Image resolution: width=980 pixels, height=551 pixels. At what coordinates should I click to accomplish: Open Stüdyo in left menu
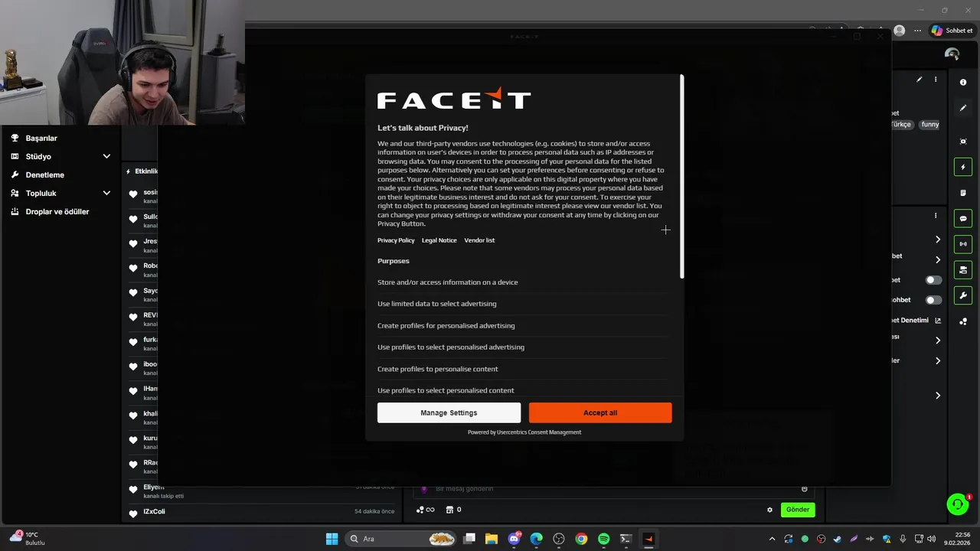pos(38,156)
